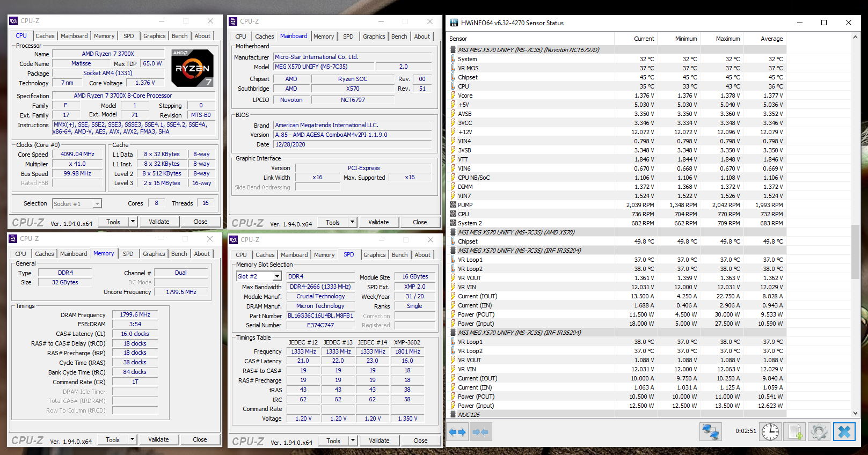Click the Current column header

pyautogui.click(x=644, y=39)
